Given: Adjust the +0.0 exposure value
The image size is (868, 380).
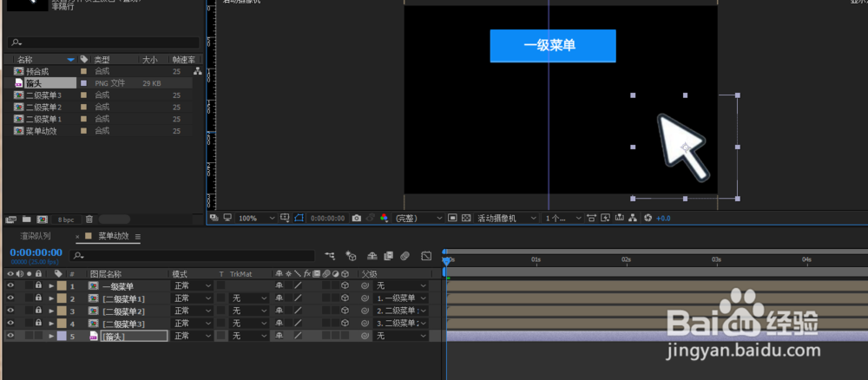Looking at the screenshot, I should tap(663, 219).
